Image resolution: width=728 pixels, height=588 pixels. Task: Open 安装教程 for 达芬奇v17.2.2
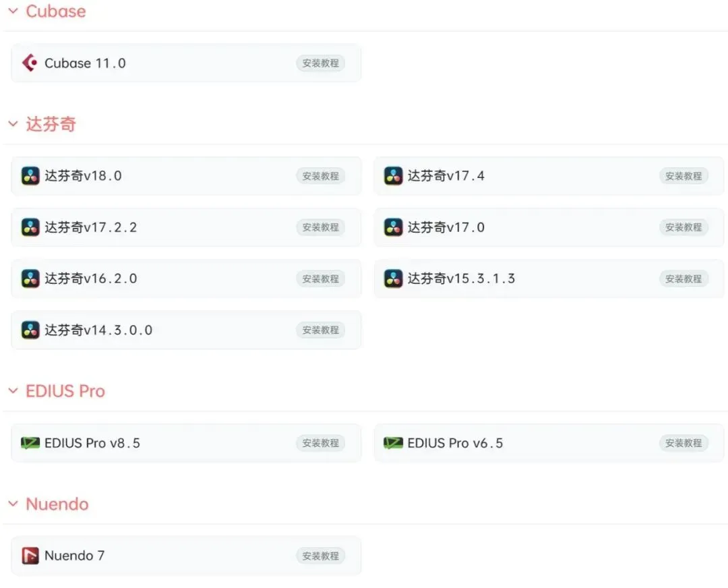(320, 227)
